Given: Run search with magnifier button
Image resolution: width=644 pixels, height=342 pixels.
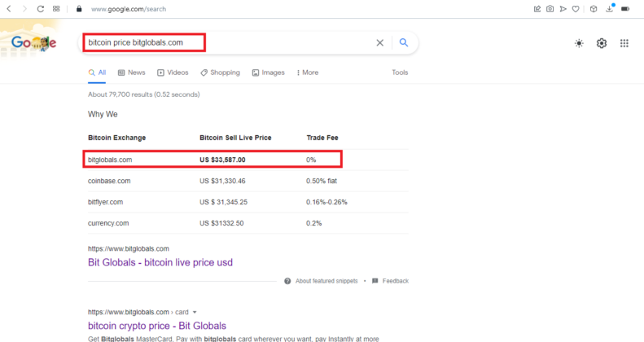Looking at the screenshot, I should point(404,42).
